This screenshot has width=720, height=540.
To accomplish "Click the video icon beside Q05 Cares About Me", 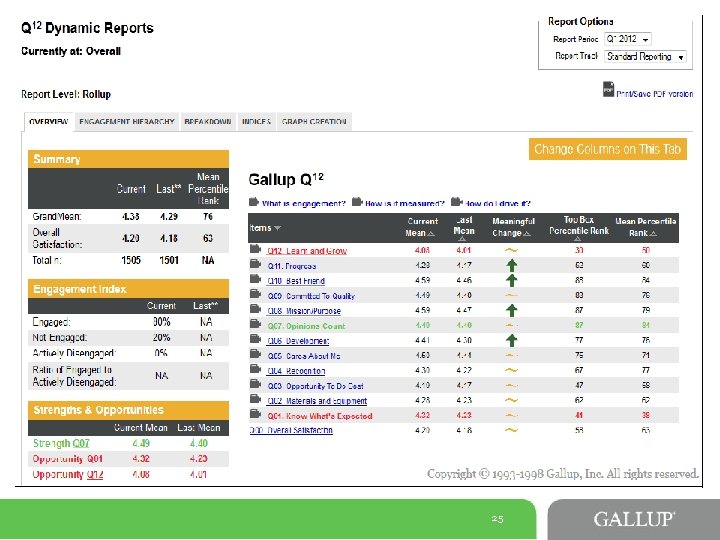I will tap(255, 354).
